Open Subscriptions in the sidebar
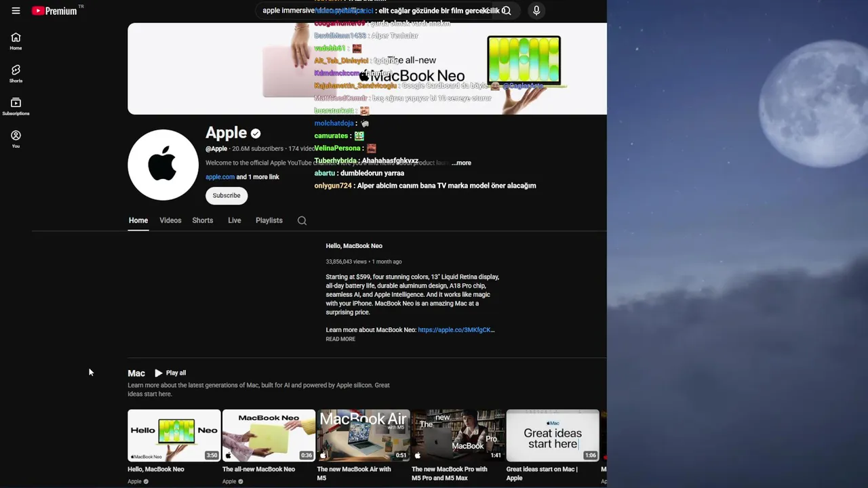Screen dimensions: 868x488 (16, 106)
